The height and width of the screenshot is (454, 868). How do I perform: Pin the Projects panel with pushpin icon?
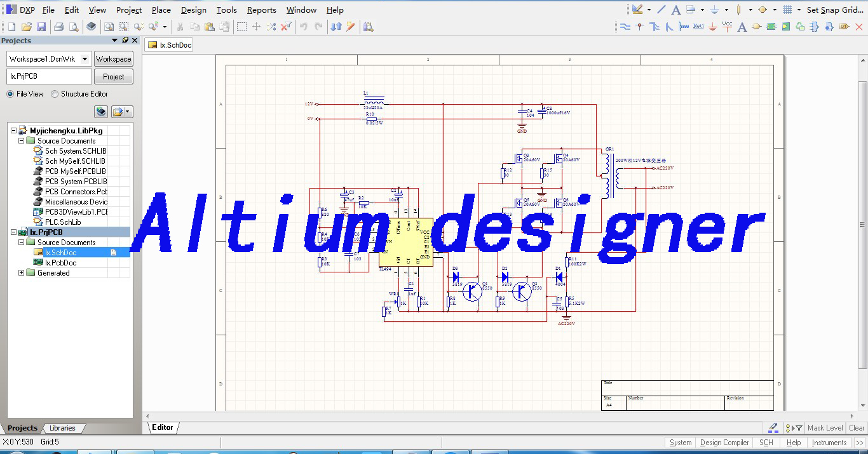(125, 40)
